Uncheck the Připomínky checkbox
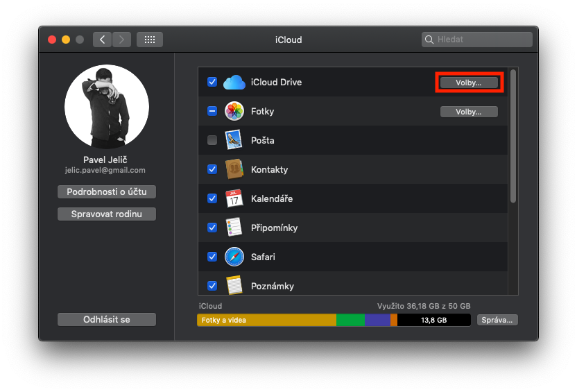 click(x=212, y=228)
